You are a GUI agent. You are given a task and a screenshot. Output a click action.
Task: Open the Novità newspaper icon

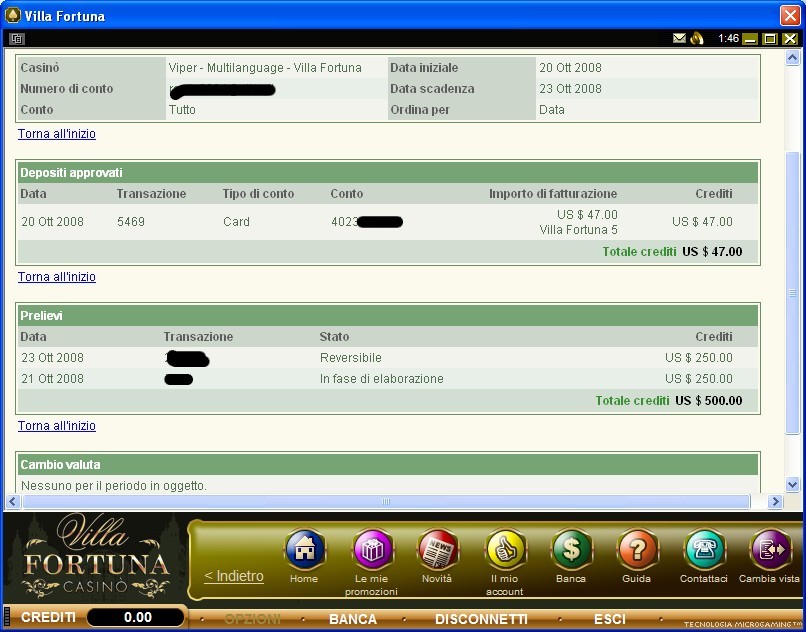coord(437,549)
